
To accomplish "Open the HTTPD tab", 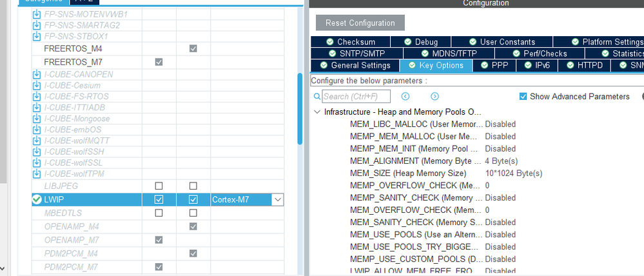I will pyautogui.click(x=584, y=65).
